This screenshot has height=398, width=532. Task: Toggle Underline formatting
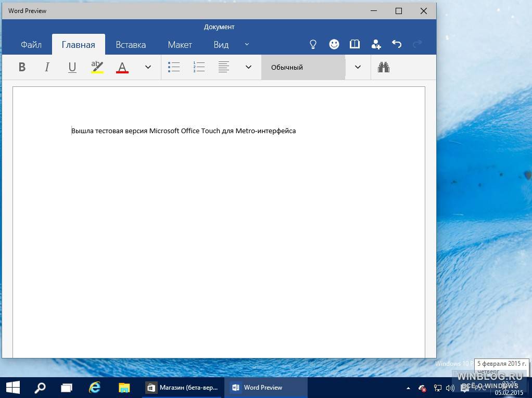pyautogui.click(x=72, y=67)
